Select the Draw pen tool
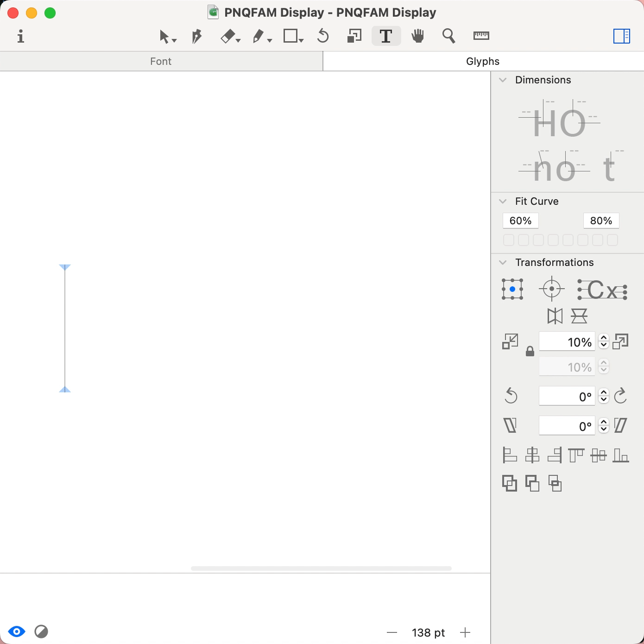This screenshot has width=644, height=644. 197,36
